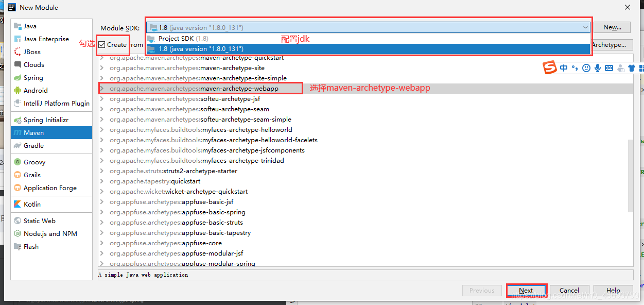Pick IntelliJ Platform Plugin icon
The height and width of the screenshot is (305, 644).
[x=18, y=104]
